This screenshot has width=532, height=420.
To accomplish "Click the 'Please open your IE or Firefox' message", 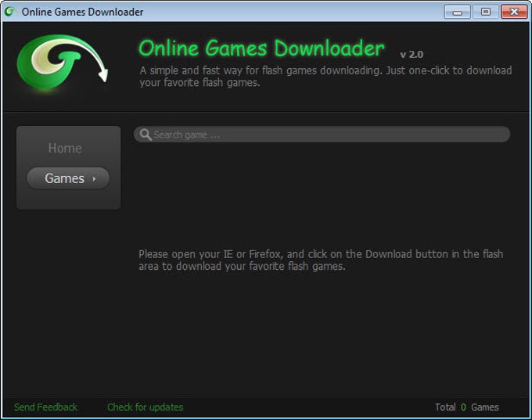I will 321,260.
